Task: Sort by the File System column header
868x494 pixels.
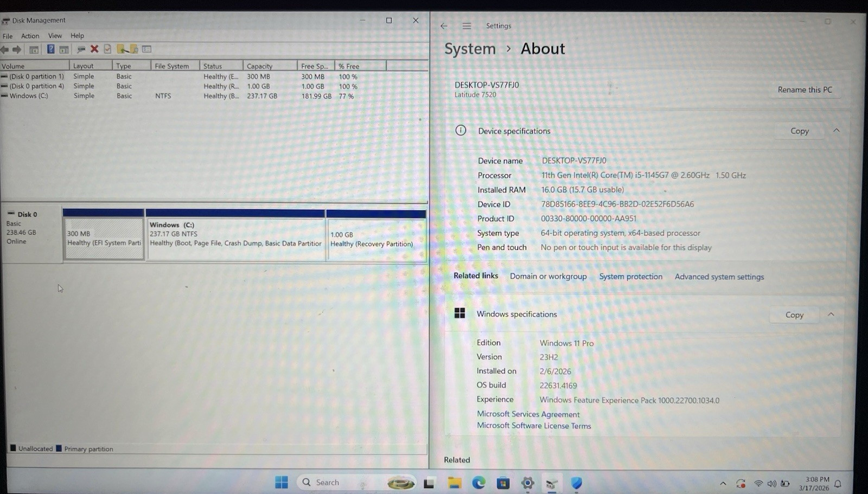Action: pyautogui.click(x=175, y=66)
